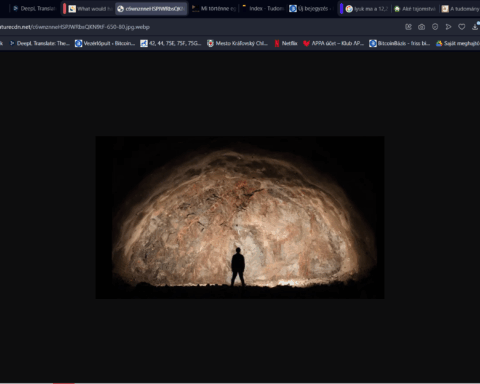
Task: Open the BitcoinBázis bookmark
Action: click(400, 43)
